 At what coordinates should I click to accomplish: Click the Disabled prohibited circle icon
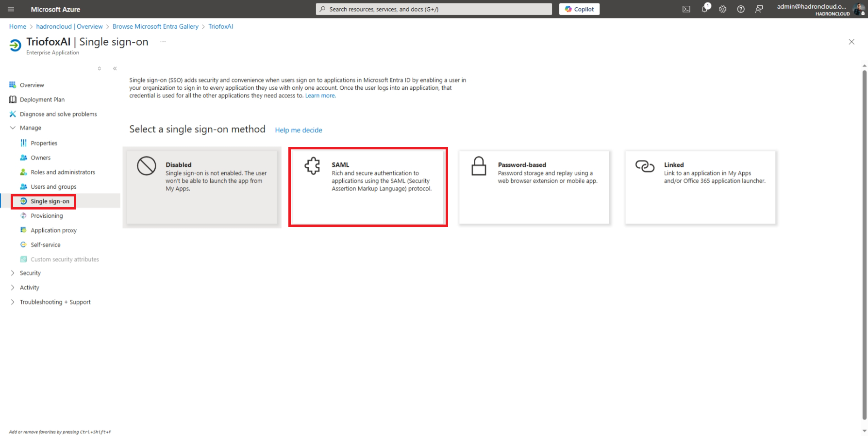147,166
